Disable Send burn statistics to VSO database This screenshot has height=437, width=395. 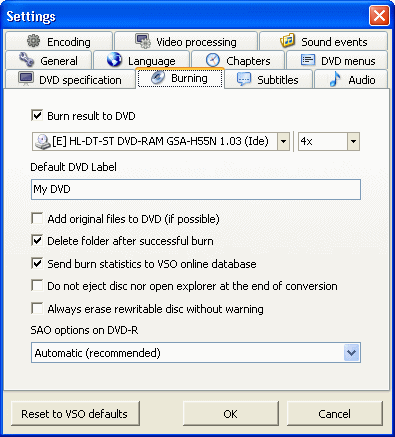[37, 263]
